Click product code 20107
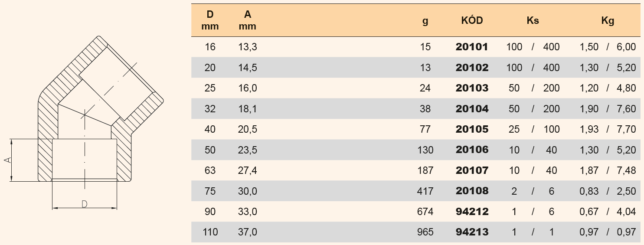The image size is (644, 245). pyautogui.click(x=472, y=170)
